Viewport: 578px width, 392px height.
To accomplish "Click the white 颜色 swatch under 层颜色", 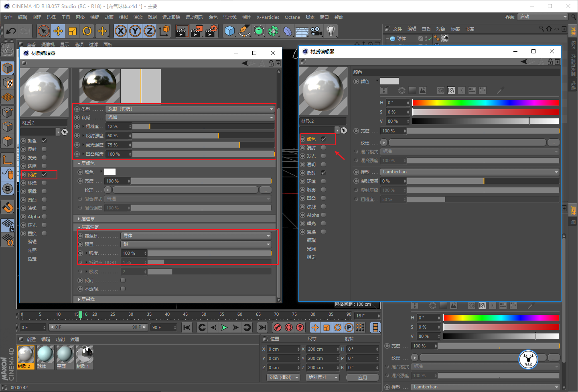I will 110,172.
